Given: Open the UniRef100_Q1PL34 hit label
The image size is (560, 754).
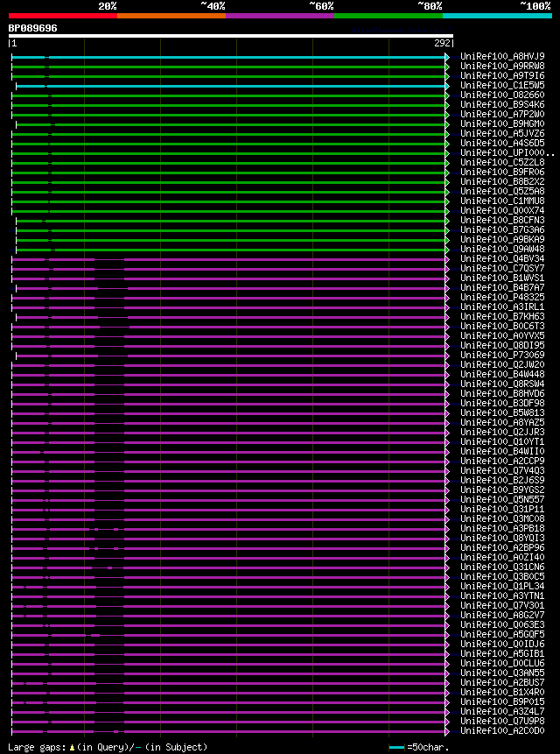Looking at the screenshot, I should click(502, 586).
